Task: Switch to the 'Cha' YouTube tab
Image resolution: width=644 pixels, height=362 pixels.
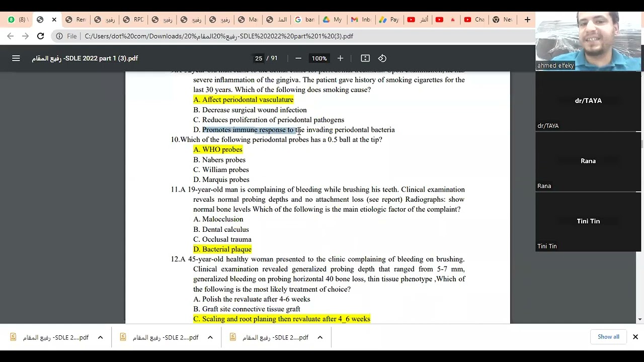Action: click(x=475, y=20)
